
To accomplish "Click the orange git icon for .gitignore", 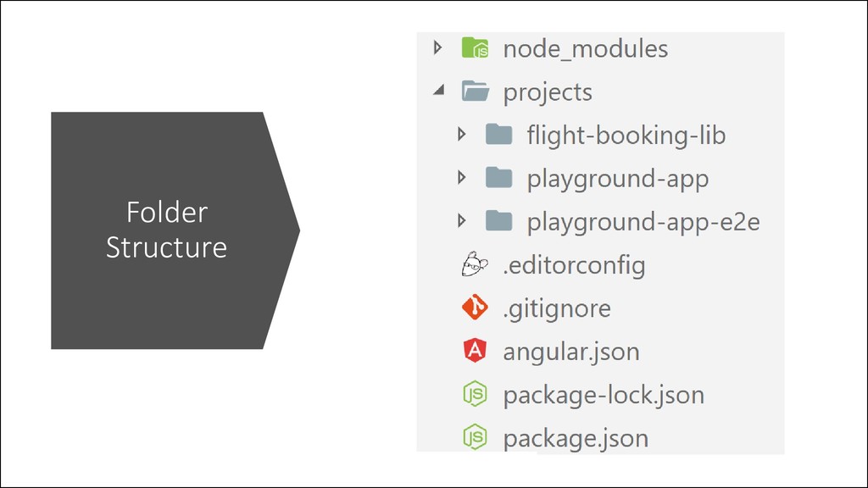I will click(475, 308).
